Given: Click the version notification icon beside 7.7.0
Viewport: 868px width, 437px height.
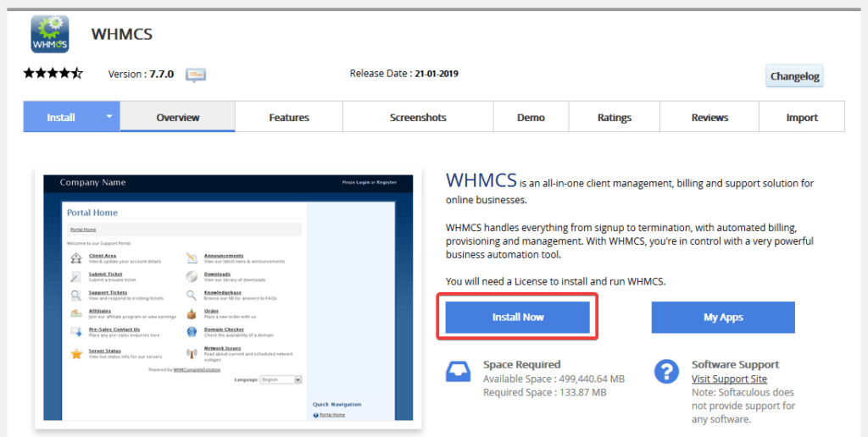Looking at the screenshot, I should (196, 75).
